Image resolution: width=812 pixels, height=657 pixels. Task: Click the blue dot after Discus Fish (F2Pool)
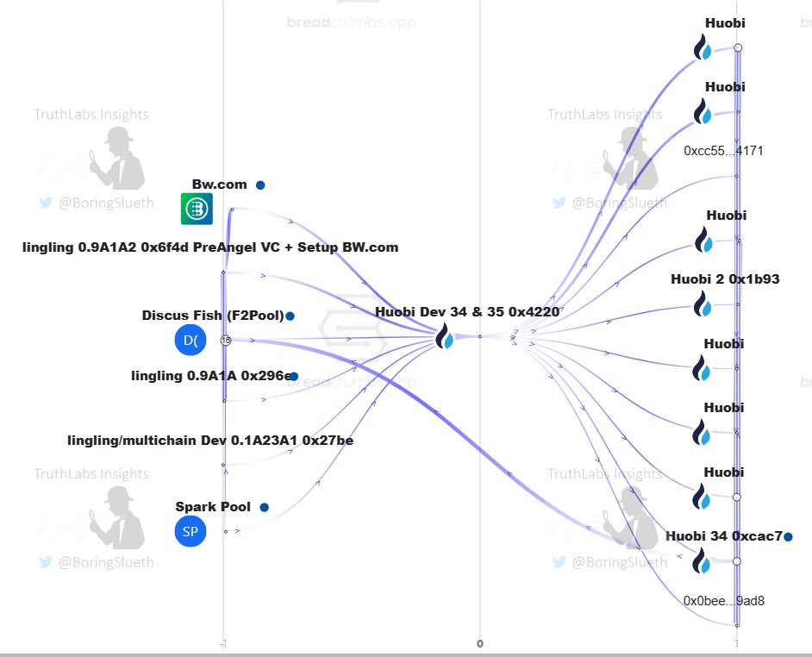pyautogui.click(x=290, y=316)
